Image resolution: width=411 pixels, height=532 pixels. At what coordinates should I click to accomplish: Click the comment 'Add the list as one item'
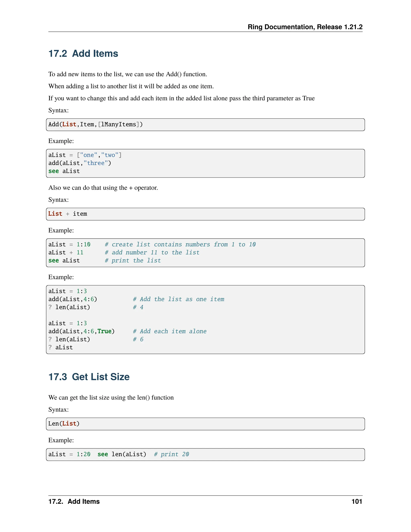click(178, 299)
